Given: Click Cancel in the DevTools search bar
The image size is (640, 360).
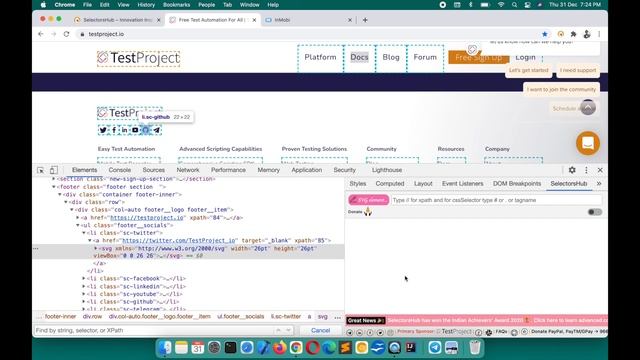Looking at the screenshot, I should (x=320, y=330).
